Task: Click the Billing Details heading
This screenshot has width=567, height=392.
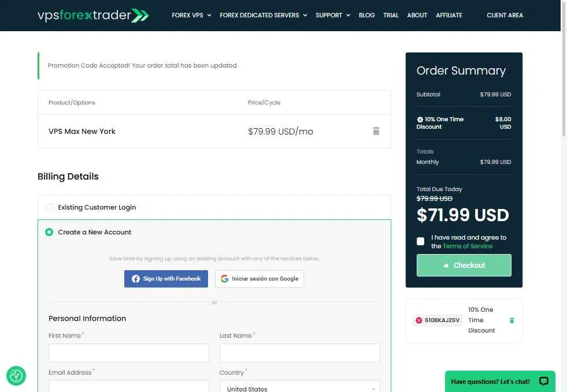Action: coord(68,176)
